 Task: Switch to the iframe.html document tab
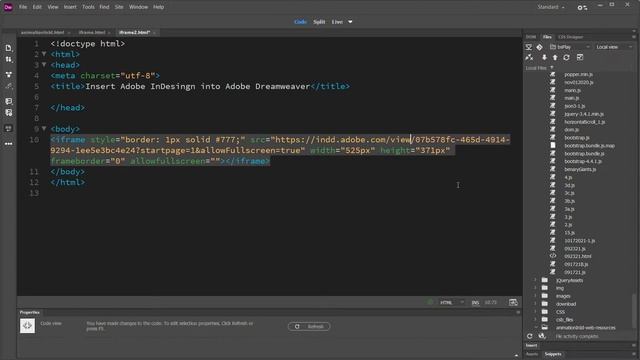(92, 32)
